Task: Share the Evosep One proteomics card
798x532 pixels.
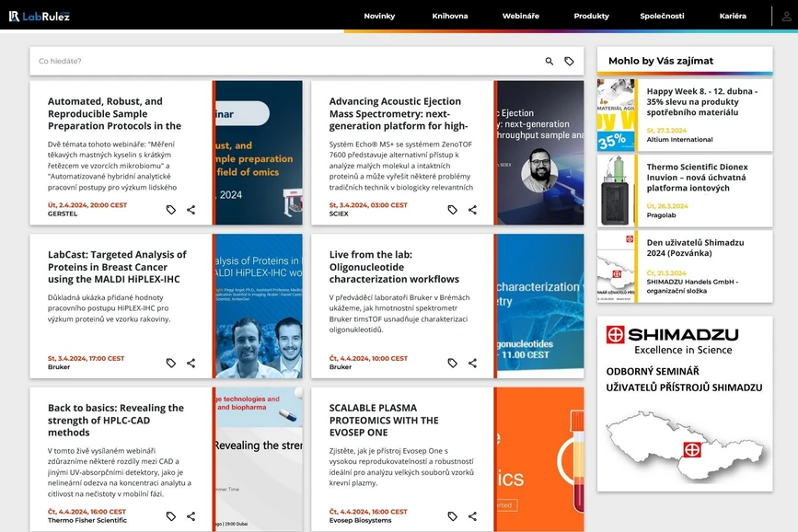Action: pyautogui.click(x=472, y=516)
